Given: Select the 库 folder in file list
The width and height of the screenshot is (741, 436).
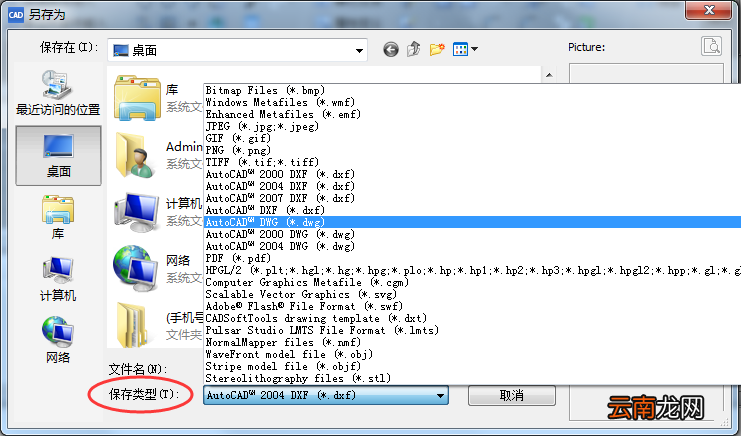Looking at the screenshot, I should click(158, 98).
